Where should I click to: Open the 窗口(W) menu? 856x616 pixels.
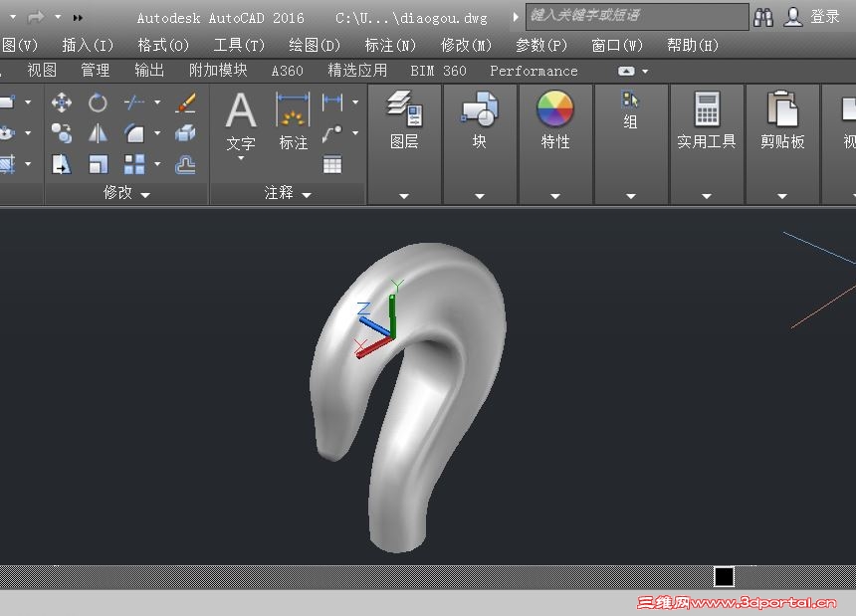tap(617, 45)
